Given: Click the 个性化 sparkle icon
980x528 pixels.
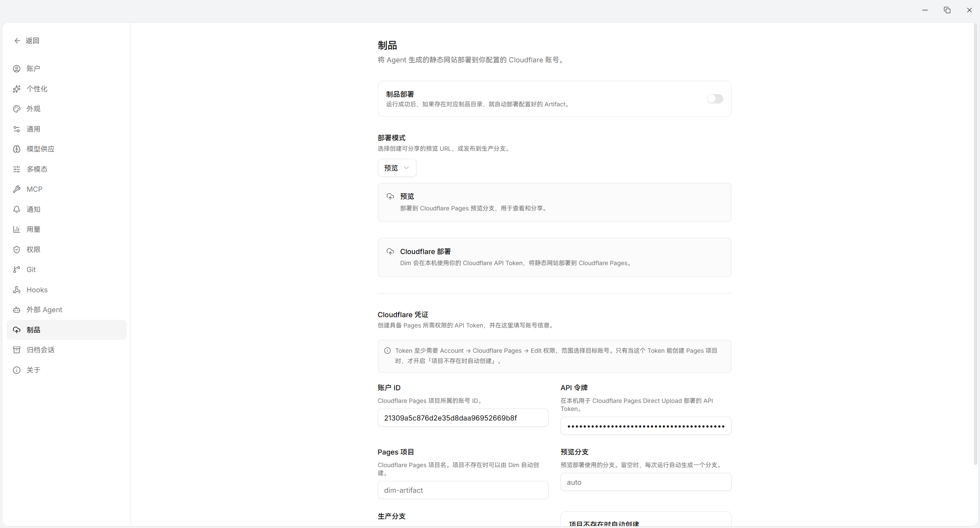Looking at the screenshot, I should (16, 89).
